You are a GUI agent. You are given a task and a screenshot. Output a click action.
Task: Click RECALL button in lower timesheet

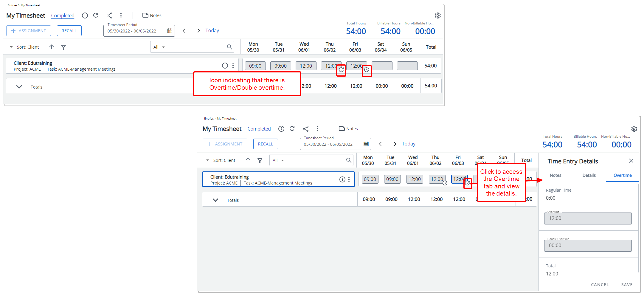click(266, 144)
